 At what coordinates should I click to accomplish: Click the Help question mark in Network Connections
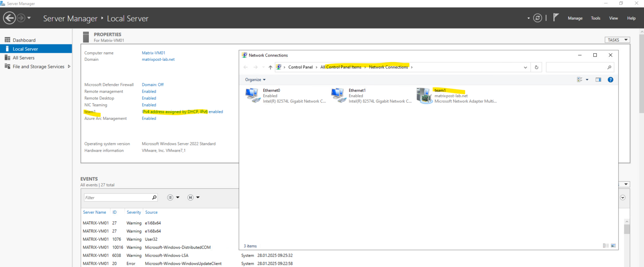[x=610, y=79]
